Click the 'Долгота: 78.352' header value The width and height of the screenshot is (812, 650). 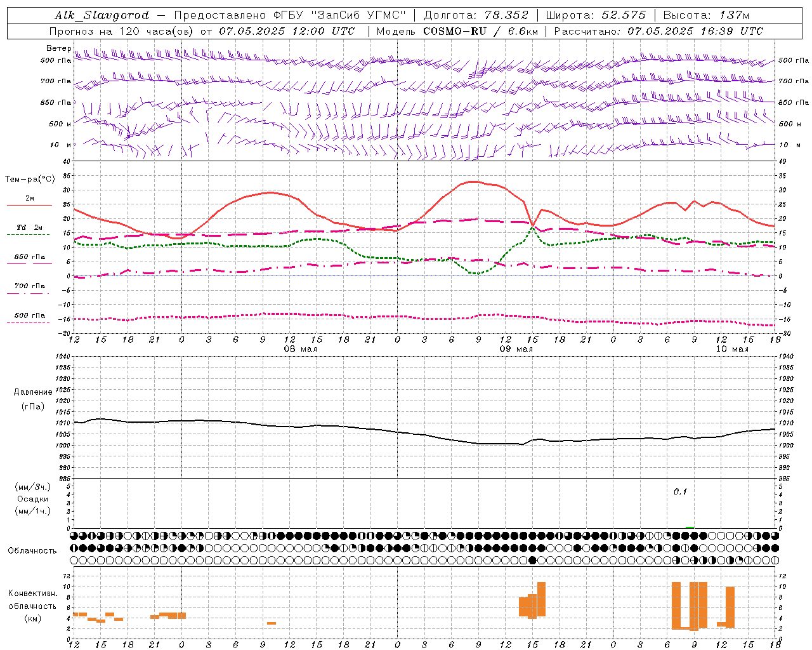click(x=476, y=15)
